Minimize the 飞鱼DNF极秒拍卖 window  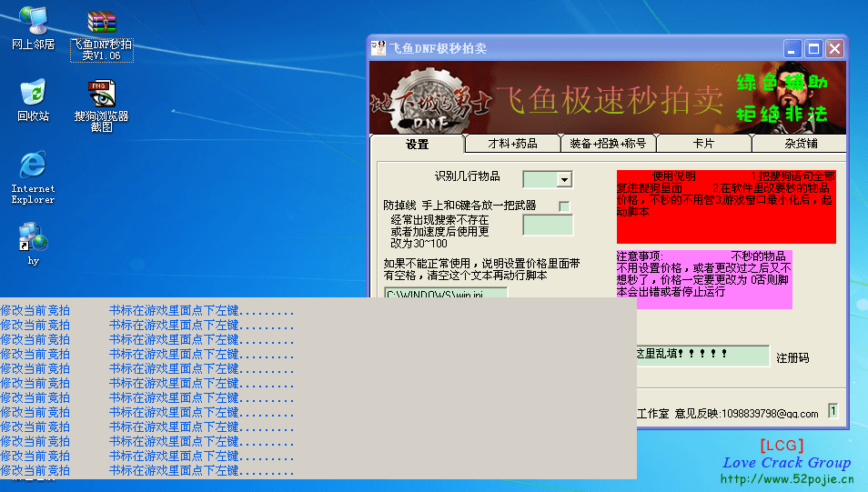click(792, 49)
